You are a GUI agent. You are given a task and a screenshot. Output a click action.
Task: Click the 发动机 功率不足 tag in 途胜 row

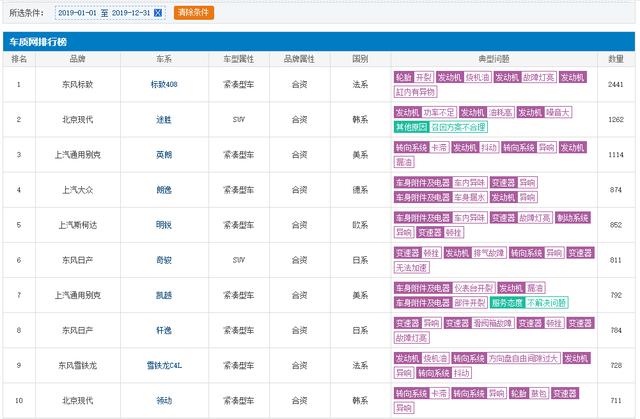pos(425,112)
